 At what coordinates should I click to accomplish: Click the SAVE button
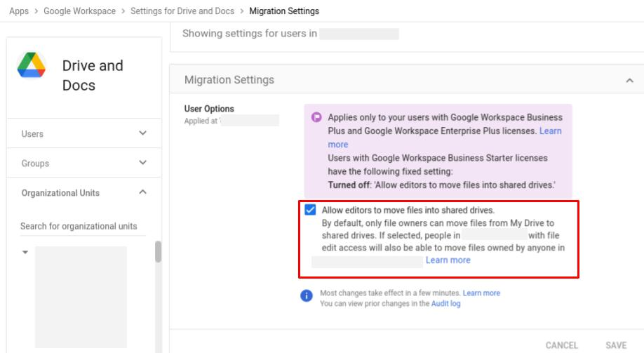(x=616, y=345)
